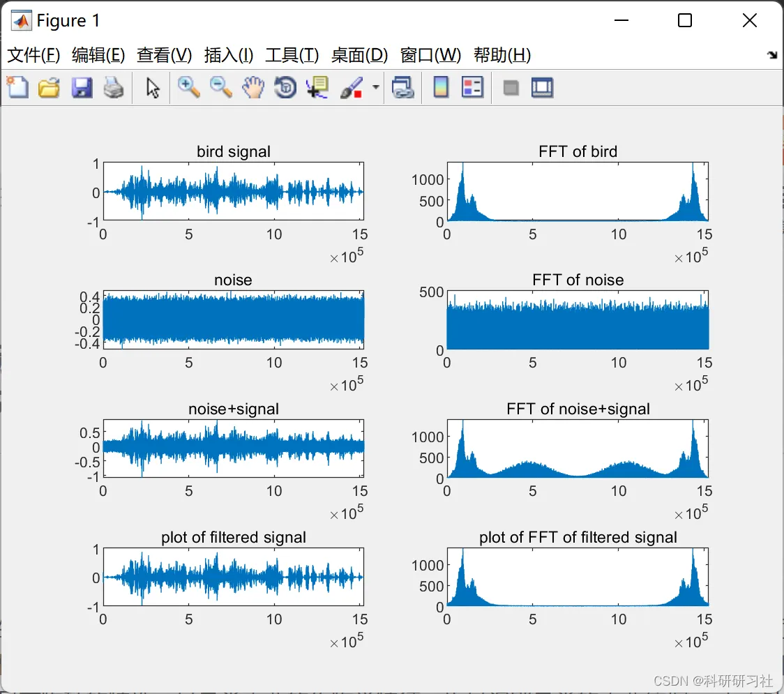Open the 编辑(E) menu

tap(98, 55)
